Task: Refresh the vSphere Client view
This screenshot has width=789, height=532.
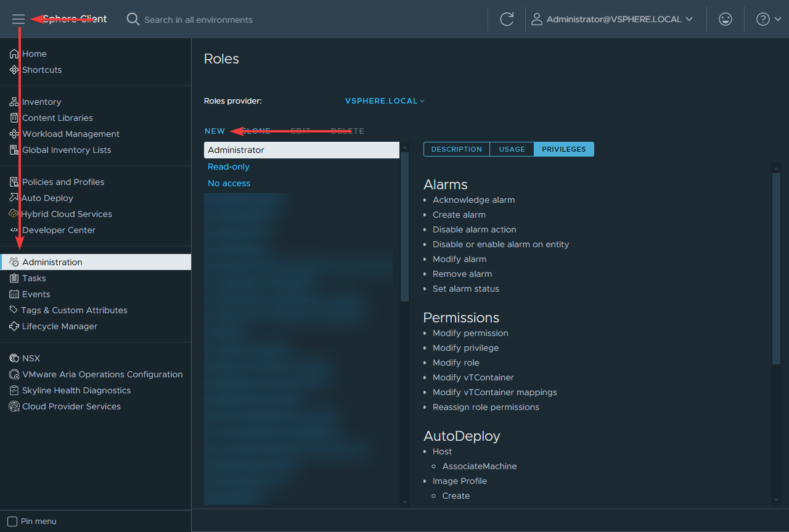Action: [x=507, y=19]
